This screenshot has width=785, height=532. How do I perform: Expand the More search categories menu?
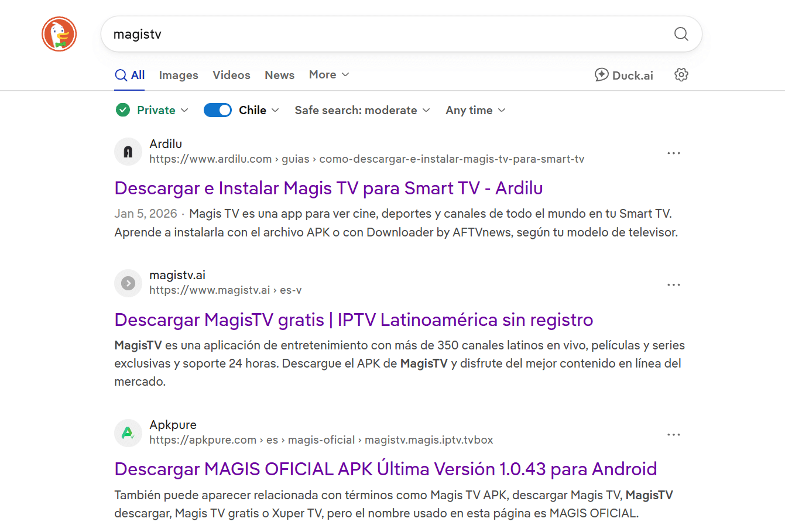click(x=329, y=75)
